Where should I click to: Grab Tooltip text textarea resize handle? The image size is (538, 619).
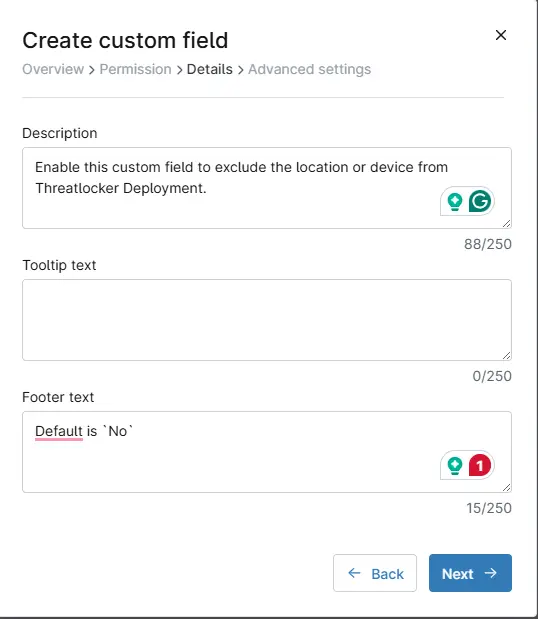507,356
